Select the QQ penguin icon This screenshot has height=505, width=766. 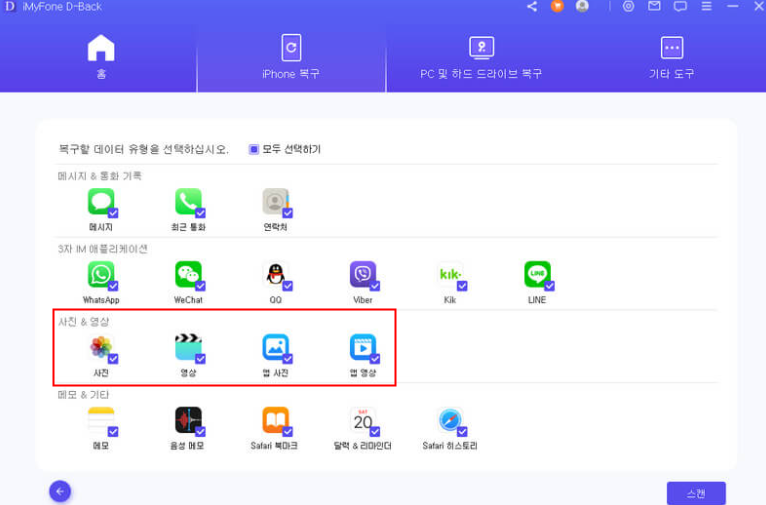pos(275,274)
